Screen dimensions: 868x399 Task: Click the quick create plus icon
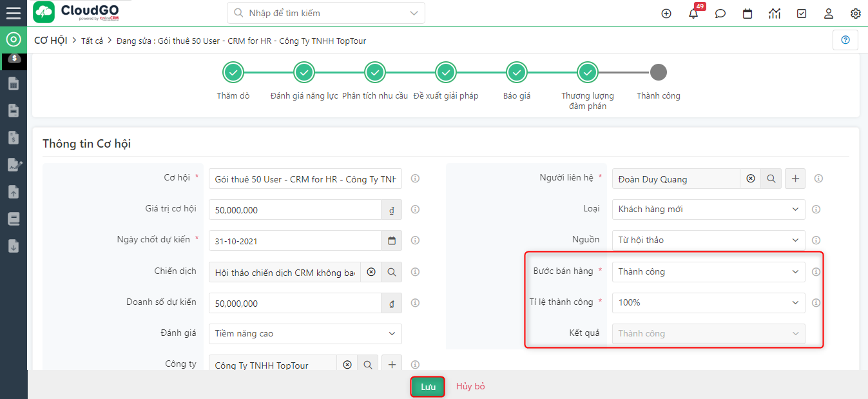666,14
